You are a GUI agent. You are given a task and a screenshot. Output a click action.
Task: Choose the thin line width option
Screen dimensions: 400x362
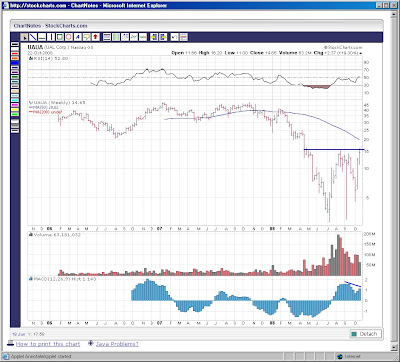(15, 121)
